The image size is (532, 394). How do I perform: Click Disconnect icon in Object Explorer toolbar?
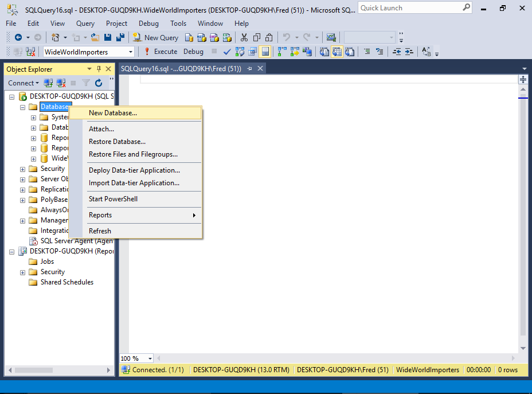[x=61, y=83]
